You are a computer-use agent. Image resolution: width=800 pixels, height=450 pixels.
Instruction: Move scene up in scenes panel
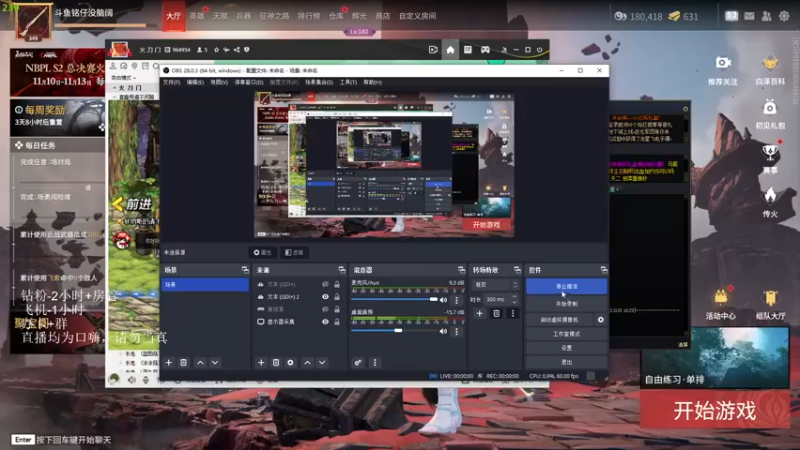tap(201, 362)
